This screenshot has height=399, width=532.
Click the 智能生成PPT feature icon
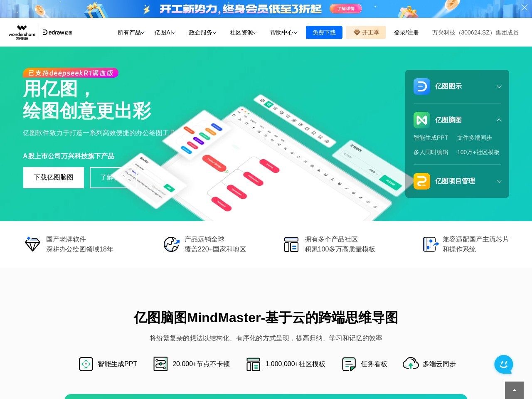[86, 364]
